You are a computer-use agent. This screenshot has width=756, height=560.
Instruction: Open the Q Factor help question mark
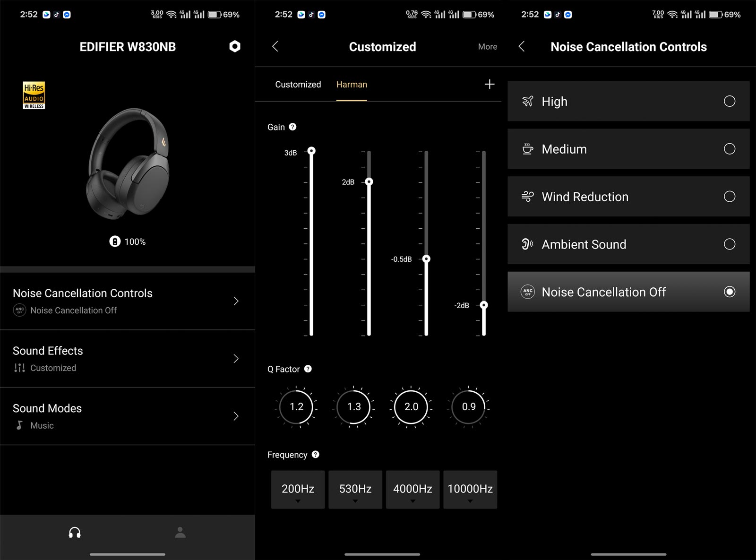click(308, 369)
